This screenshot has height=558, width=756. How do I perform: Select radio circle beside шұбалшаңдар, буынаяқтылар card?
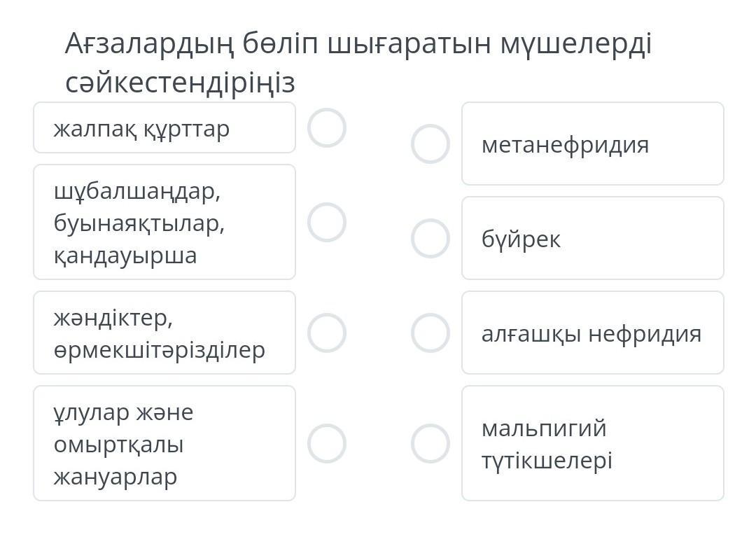tap(327, 222)
